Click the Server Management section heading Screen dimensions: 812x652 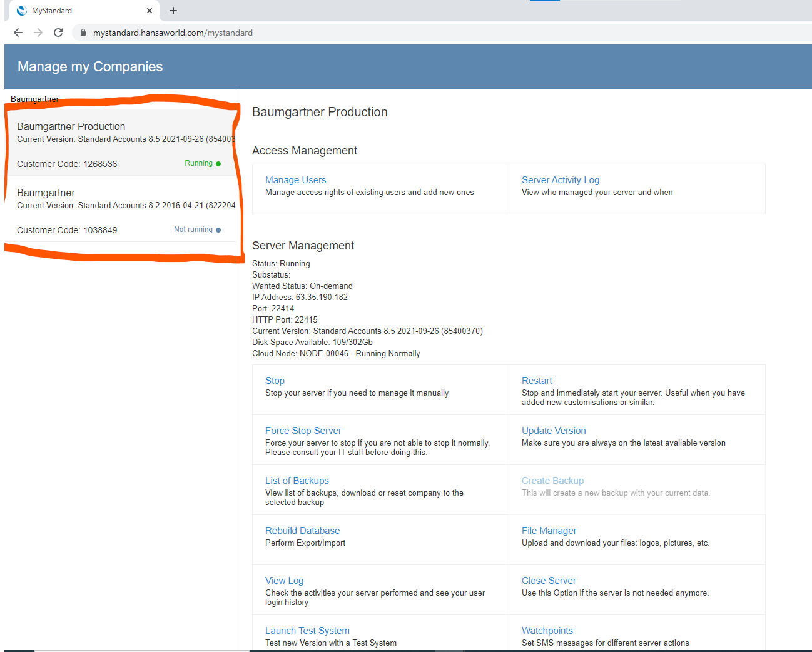pyautogui.click(x=303, y=246)
